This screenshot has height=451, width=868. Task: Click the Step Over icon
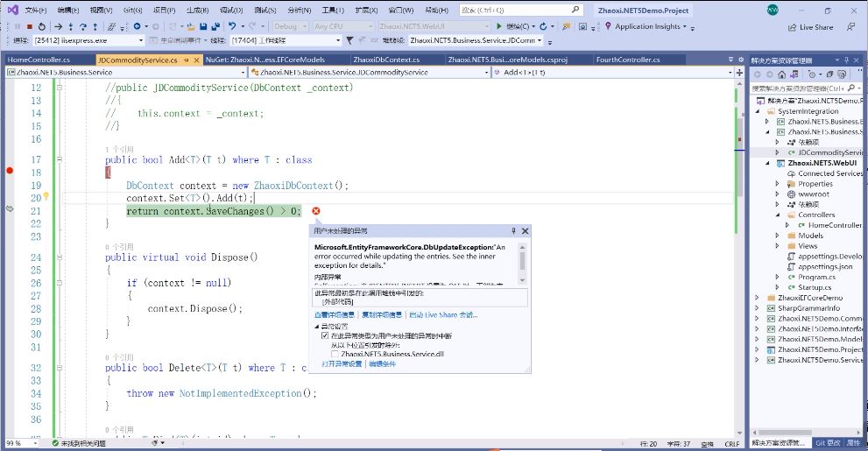[82, 26]
